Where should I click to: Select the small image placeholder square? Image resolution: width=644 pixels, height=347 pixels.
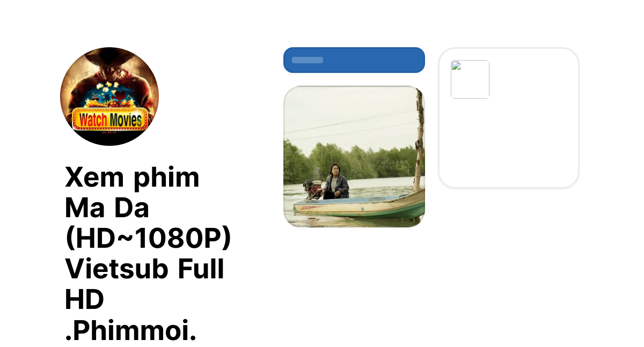point(470,79)
